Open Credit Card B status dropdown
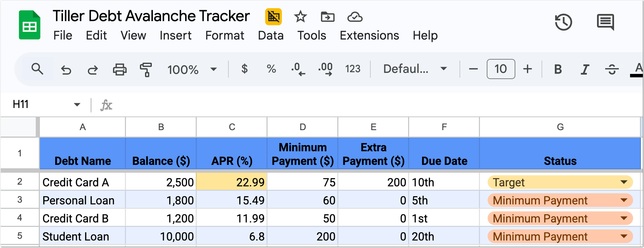Viewport: 644px width, 248px height. pyautogui.click(x=624, y=218)
